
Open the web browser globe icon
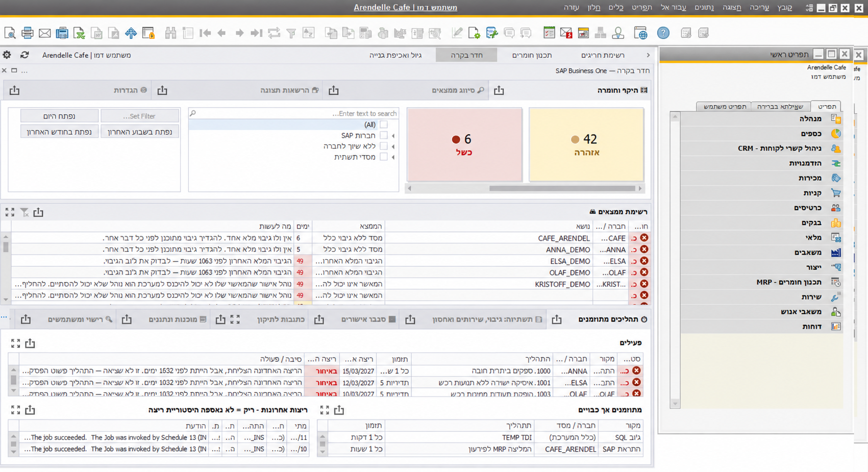[640, 33]
